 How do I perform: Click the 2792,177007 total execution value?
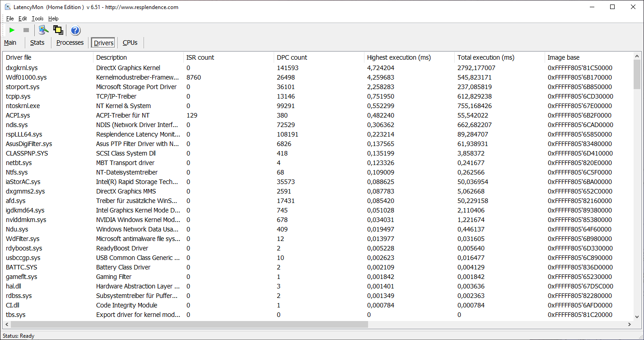pyautogui.click(x=476, y=68)
